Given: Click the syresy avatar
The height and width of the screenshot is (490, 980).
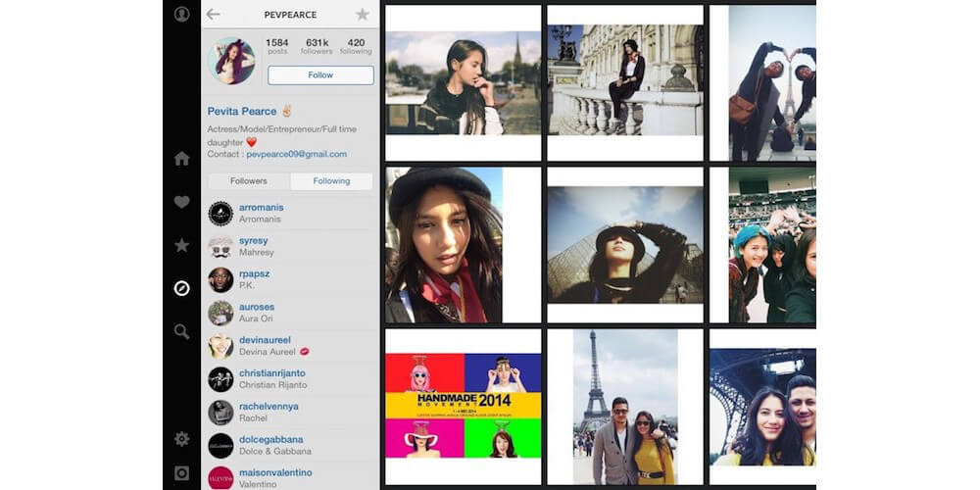Looking at the screenshot, I should (220, 246).
